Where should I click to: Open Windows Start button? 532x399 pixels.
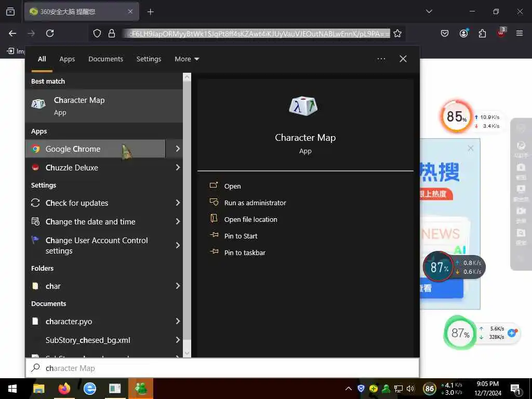[12, 389]
